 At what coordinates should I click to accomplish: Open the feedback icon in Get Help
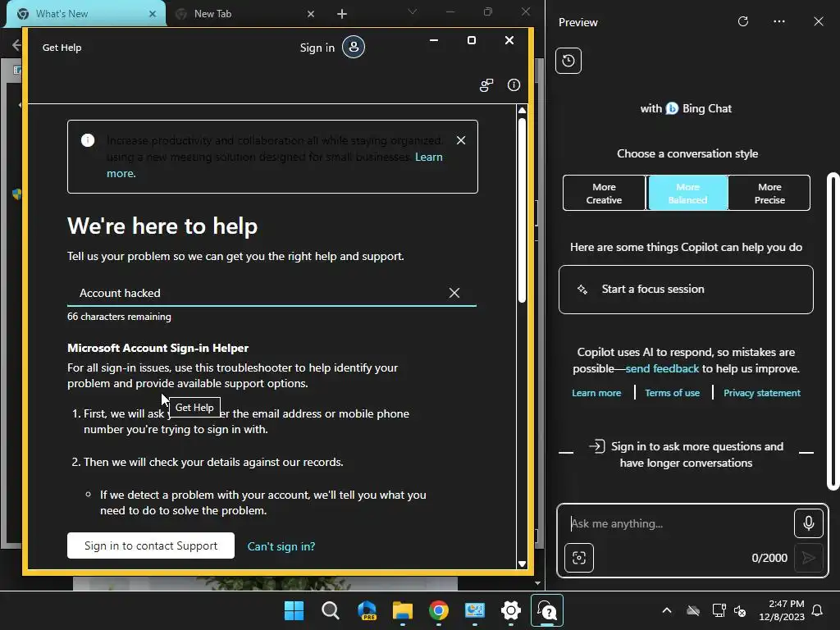tap(486, 85)
